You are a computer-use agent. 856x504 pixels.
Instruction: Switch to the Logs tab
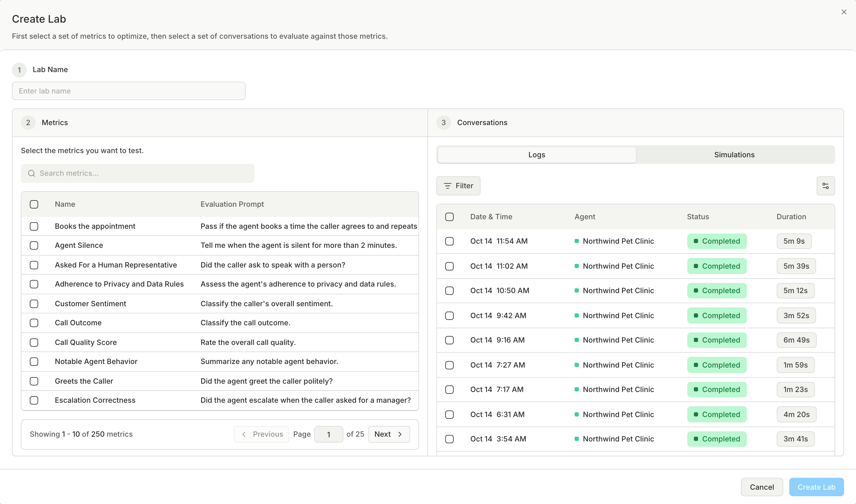(x=536, y=155)
